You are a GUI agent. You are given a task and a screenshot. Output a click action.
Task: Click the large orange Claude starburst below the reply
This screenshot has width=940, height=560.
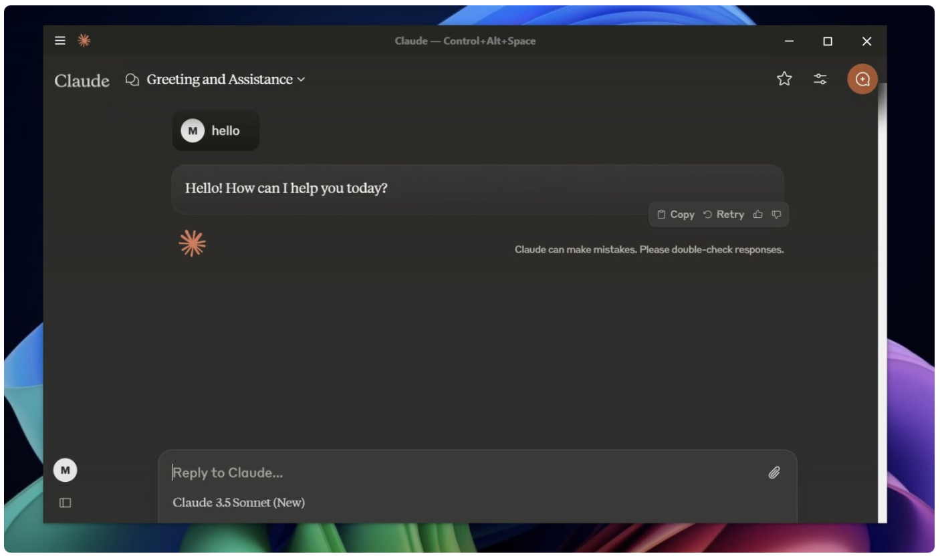(x=193, y=244)
